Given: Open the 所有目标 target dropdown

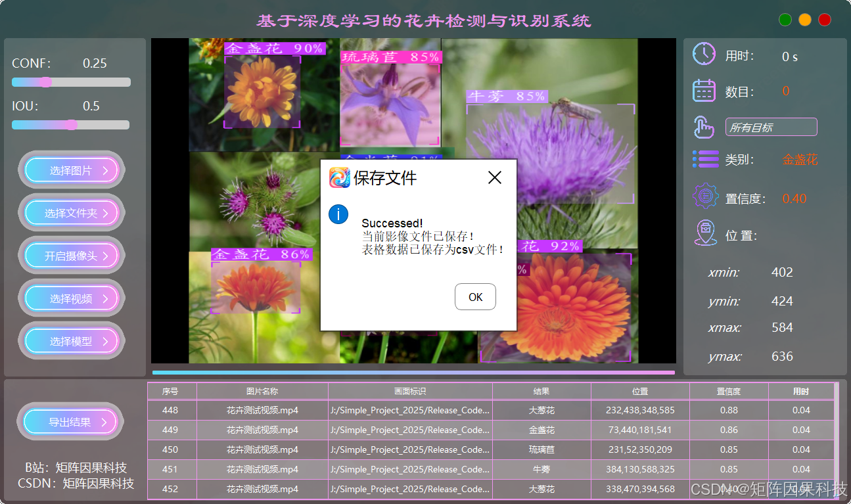Looking at the screenshot, I should point(771,127).
